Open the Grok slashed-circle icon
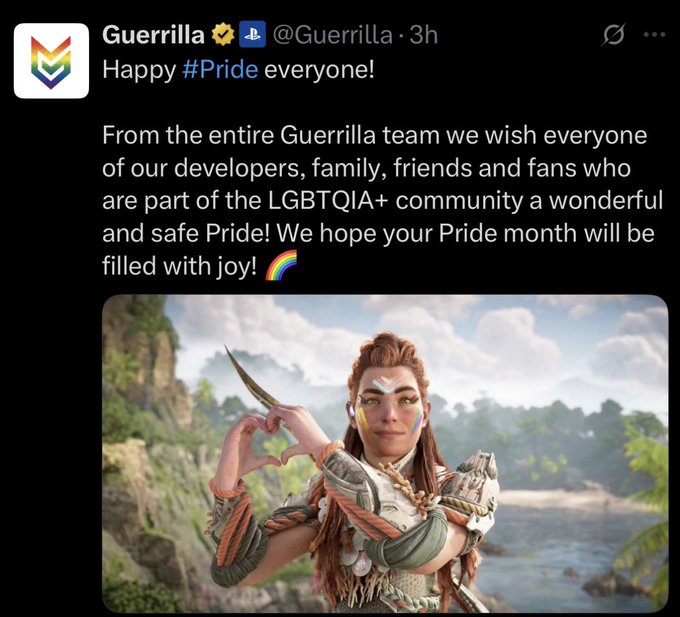Screen dimensions: 680x617 tap(614, 34)
